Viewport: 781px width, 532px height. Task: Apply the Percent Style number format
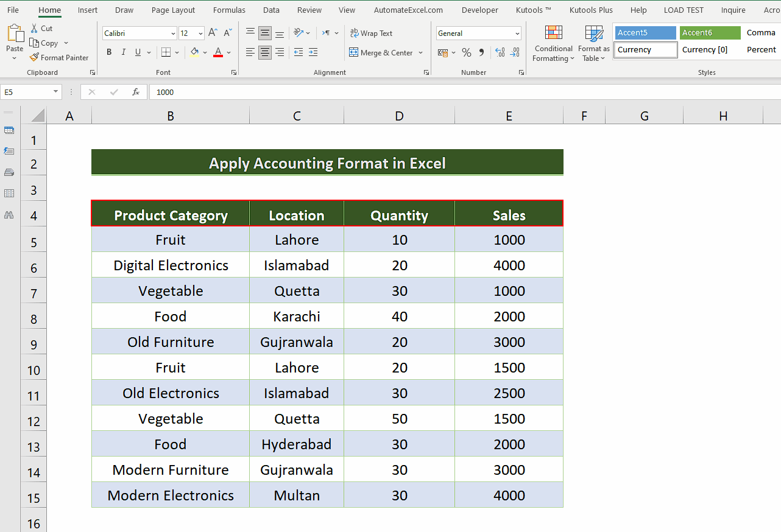[x=467, y=52]
